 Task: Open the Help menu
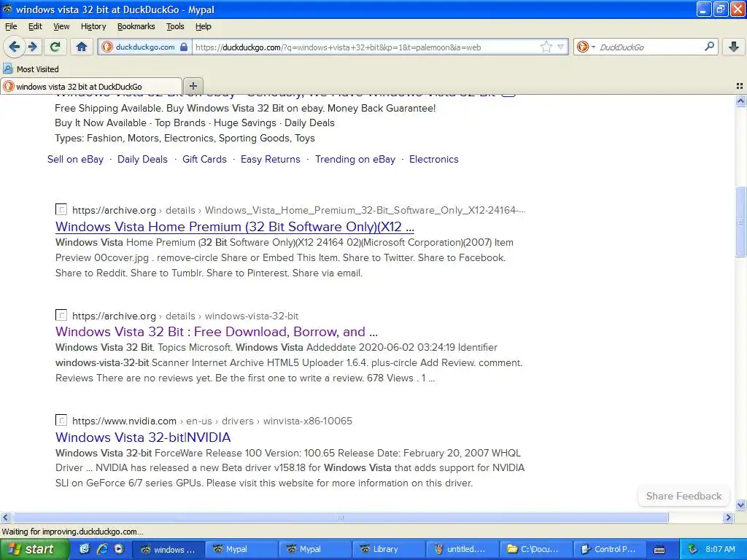(204, 27)
